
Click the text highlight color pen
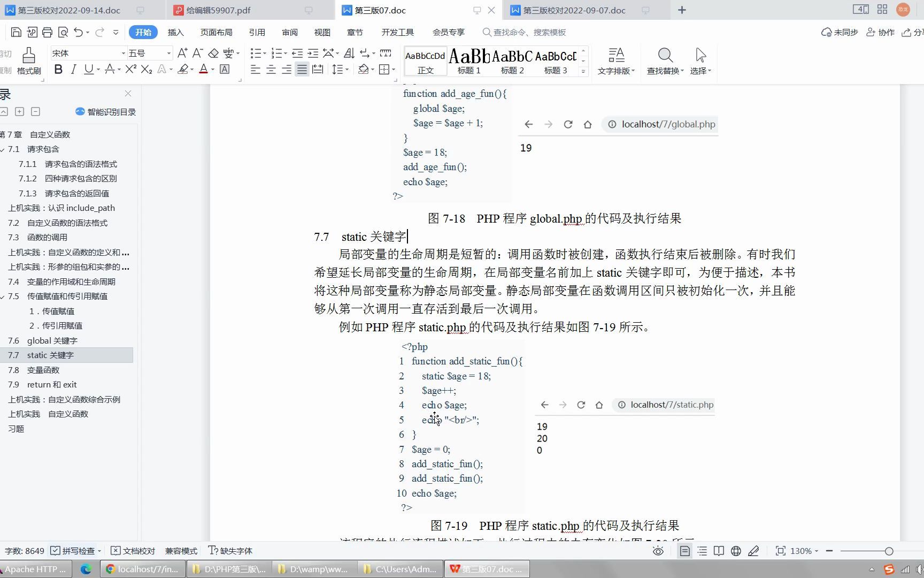pyautogui.click(x=183, y=69)
